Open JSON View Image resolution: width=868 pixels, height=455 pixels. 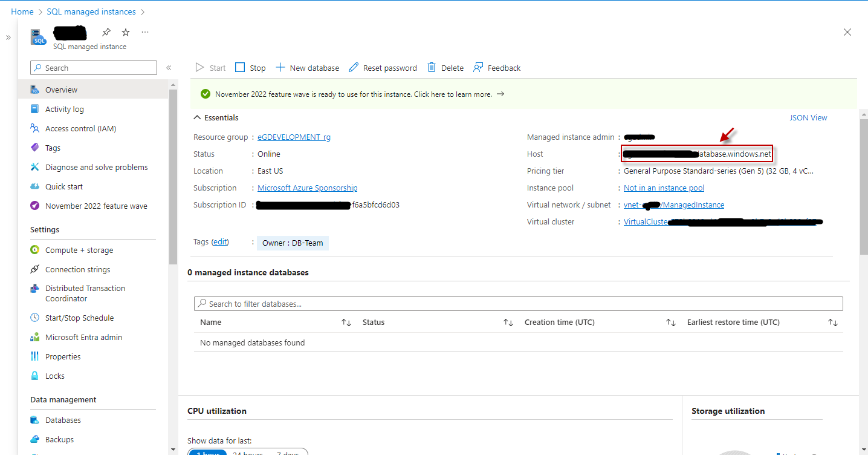point(808,117)
